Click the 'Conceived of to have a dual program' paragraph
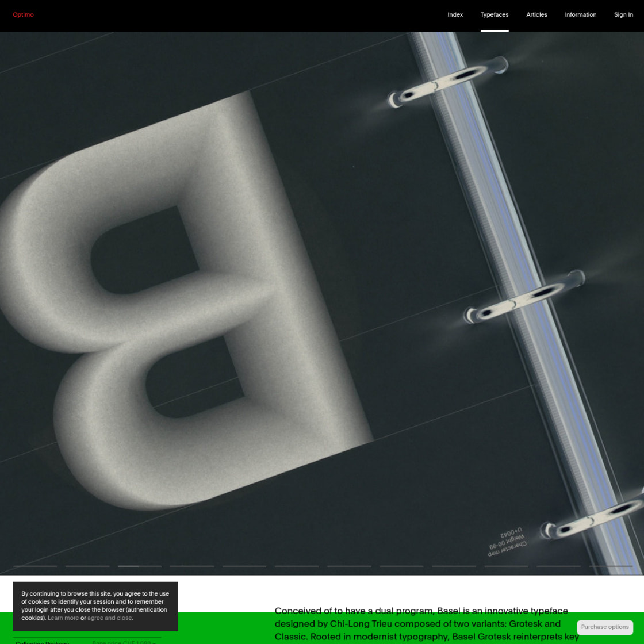This screenshot has height=644, width=644. pos(427,624)
